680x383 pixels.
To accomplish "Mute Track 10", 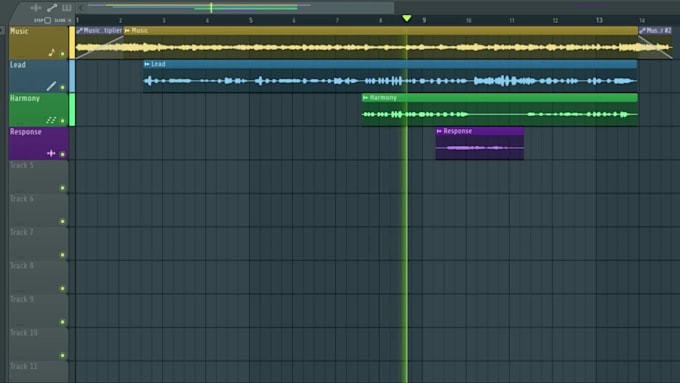I will coord(62,355).
